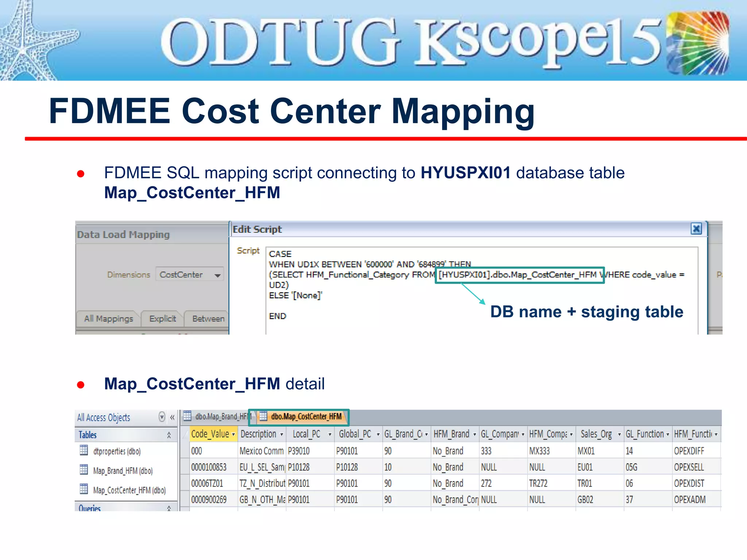Close the Edit Script dialog

click(696, 229)
